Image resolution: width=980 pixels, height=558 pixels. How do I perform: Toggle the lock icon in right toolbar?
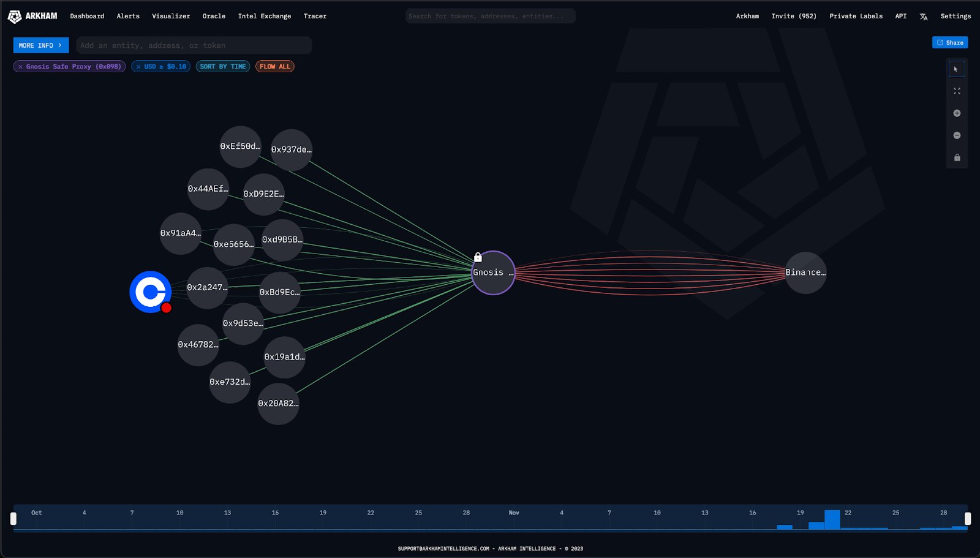tap(957, 157)
